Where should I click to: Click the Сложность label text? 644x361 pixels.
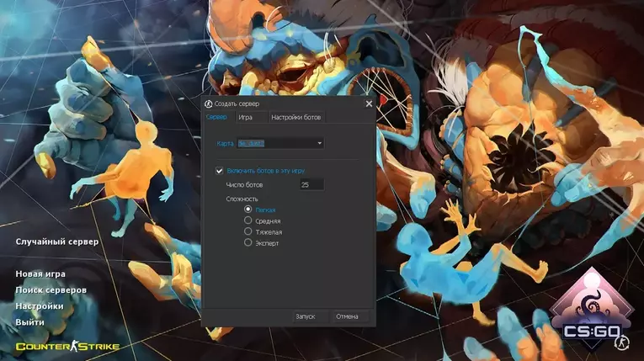(x=242, y=199)
